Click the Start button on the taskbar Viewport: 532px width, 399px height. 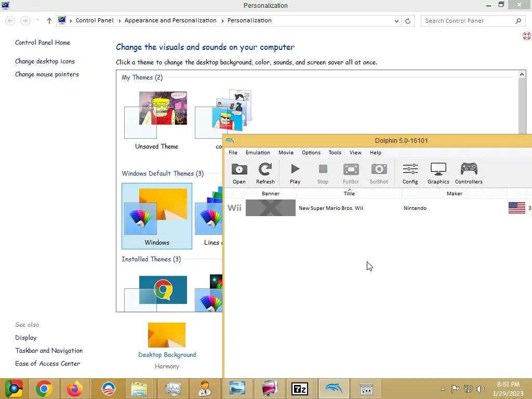point(14,389)
